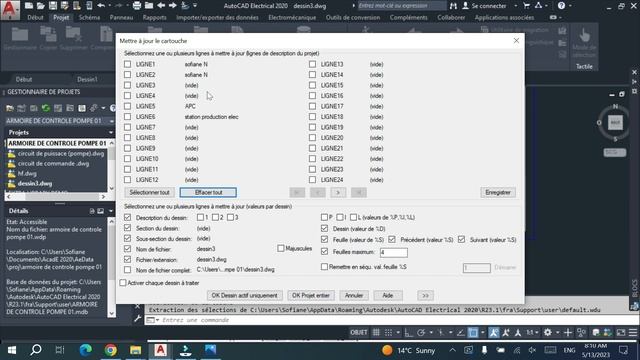Open Google Chrome from the taskbar
This screenshot has width=640, height=360.
pyautogui.click(x=111, y=350)
